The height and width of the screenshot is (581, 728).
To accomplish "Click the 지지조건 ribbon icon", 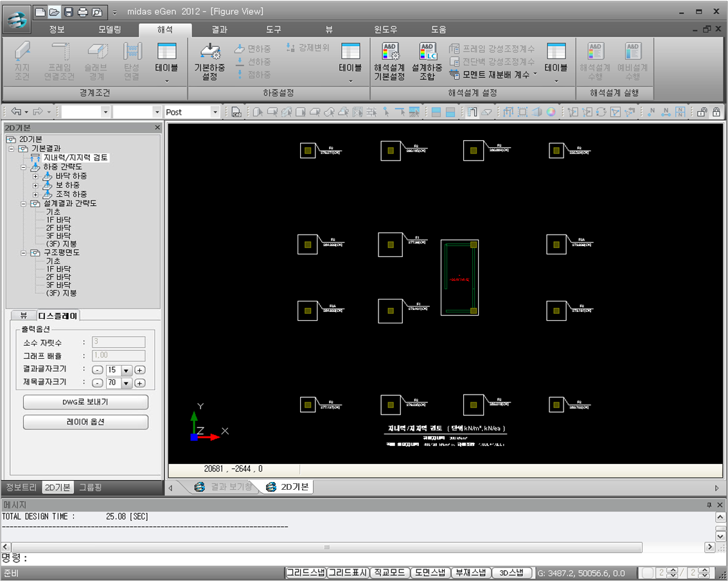I will coord(22,62).
